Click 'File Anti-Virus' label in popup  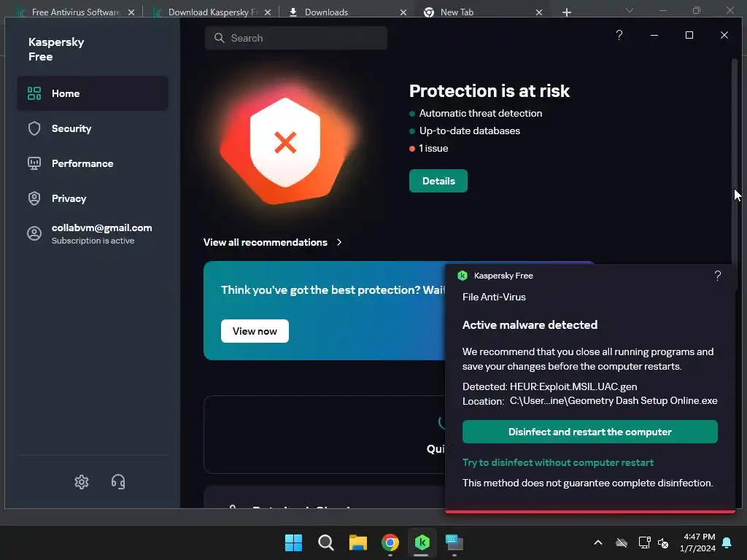click(x=494, y=297)
